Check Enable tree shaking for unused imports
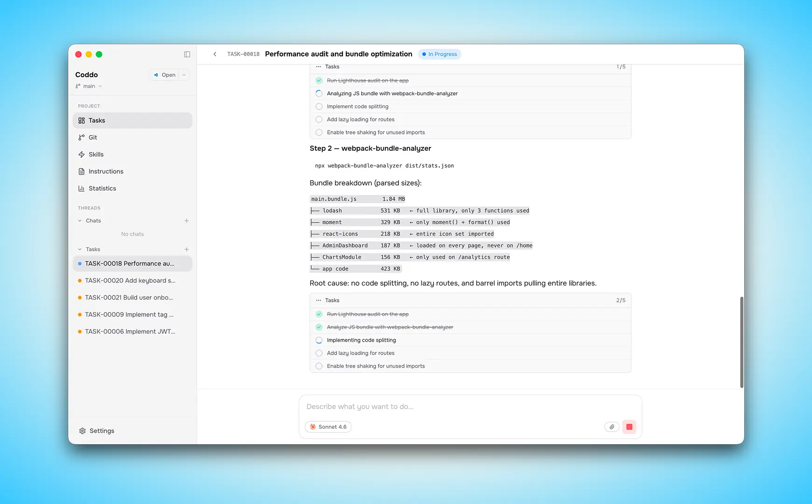 tap(319, 366)
